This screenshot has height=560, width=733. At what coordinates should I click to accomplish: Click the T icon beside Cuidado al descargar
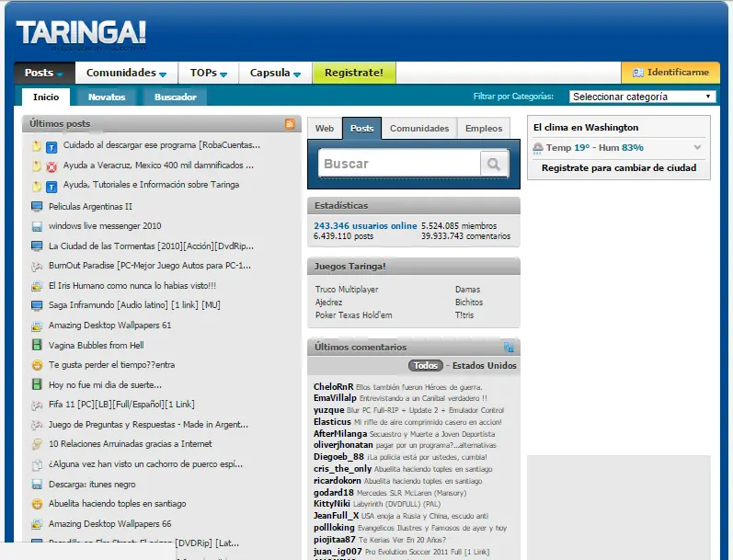(52, 148)
